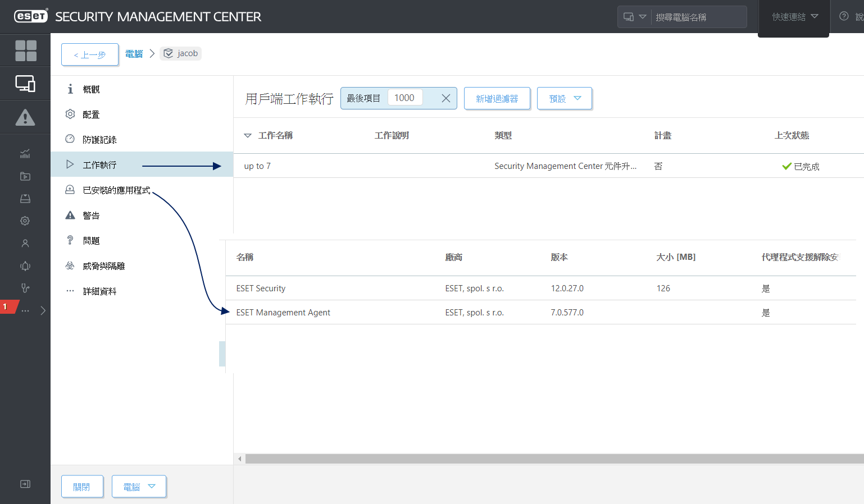The image size is (864, 504).
Task: Click the horizontal scrollbar left arrow
Action: click(x=240, y=459)
